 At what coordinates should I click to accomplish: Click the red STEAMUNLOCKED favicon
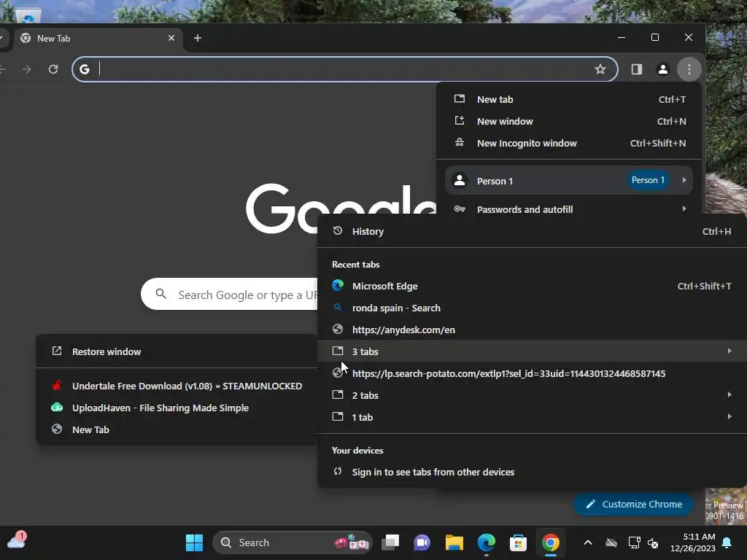click(57, 385)
